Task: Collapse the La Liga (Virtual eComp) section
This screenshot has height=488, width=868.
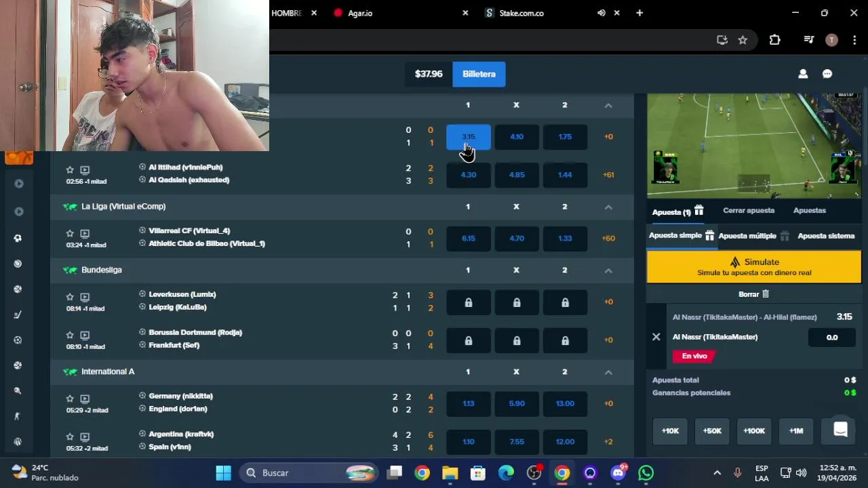Action: 608,207
